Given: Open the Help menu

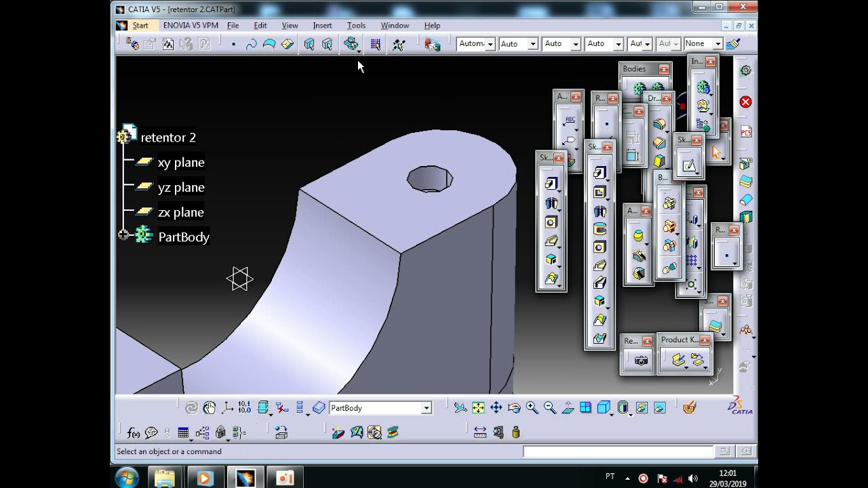Looking at the screenshot, I should click(x=432, y=25).
